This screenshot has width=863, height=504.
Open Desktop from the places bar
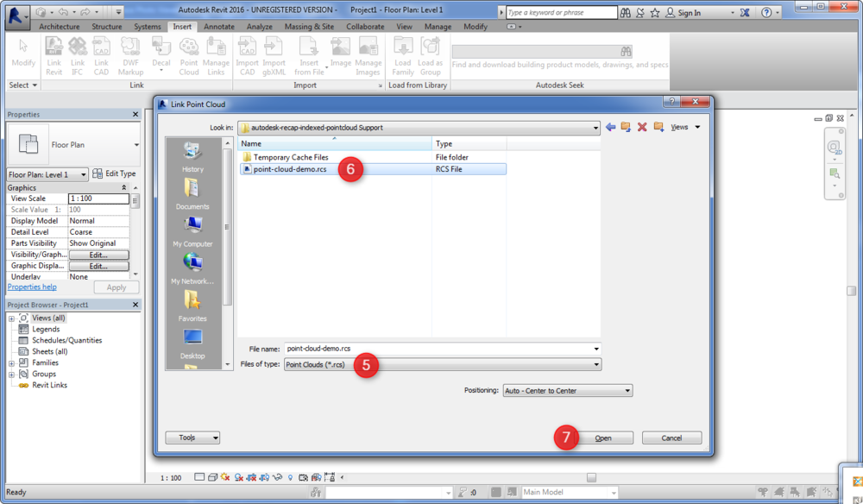pos(192,343)
